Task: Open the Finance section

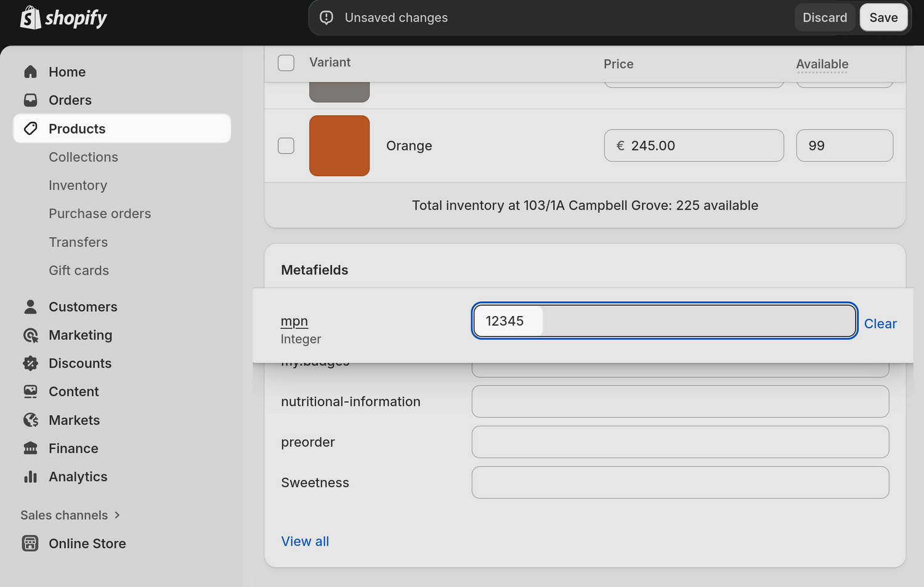Action: click(x=73, y=448)
